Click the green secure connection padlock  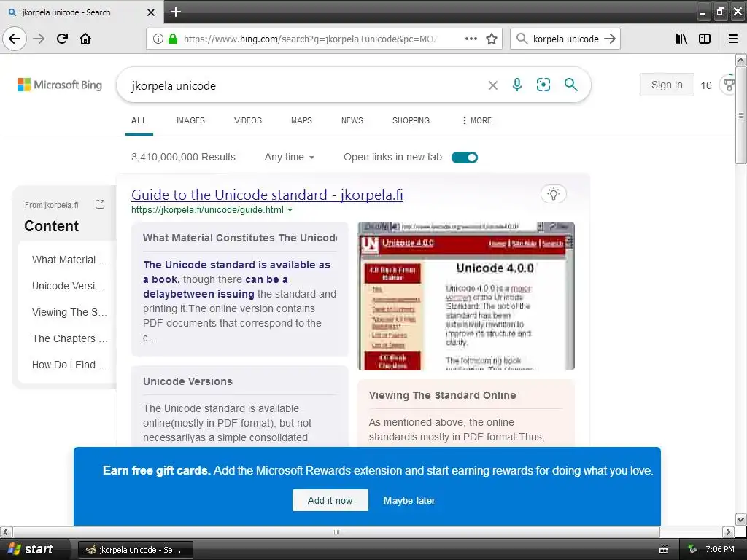pos(172,39)
